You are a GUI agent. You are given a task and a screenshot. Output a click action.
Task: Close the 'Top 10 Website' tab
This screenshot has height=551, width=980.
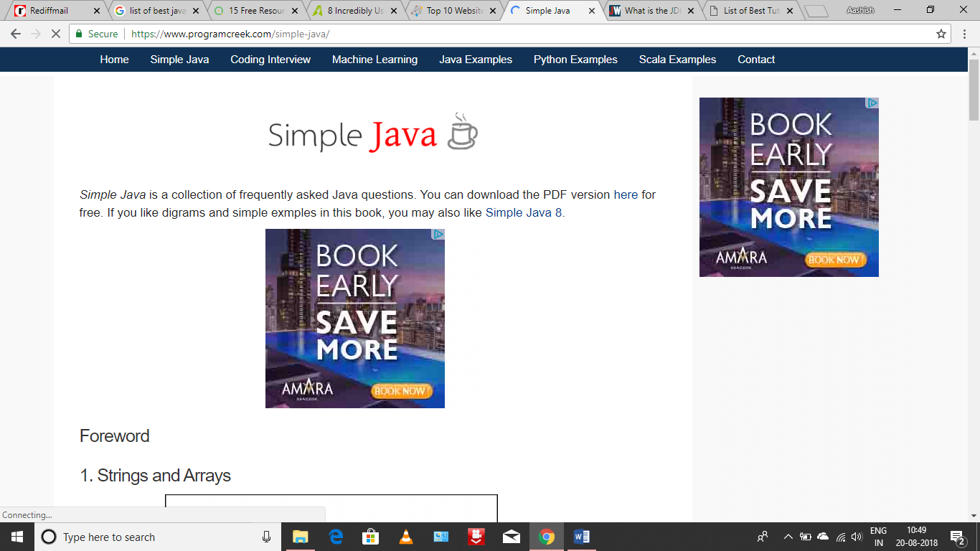pyautogui.click(x=492, y=11)
